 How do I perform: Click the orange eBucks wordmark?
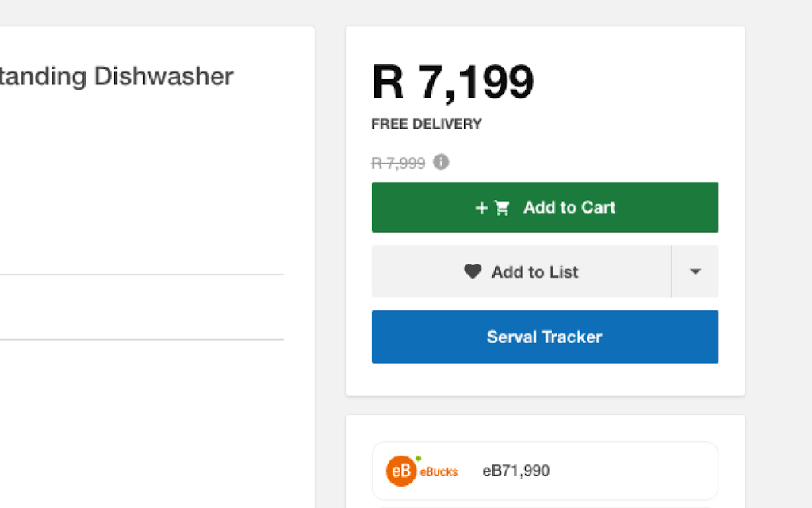pyautogui.click(x=439, y=471)
